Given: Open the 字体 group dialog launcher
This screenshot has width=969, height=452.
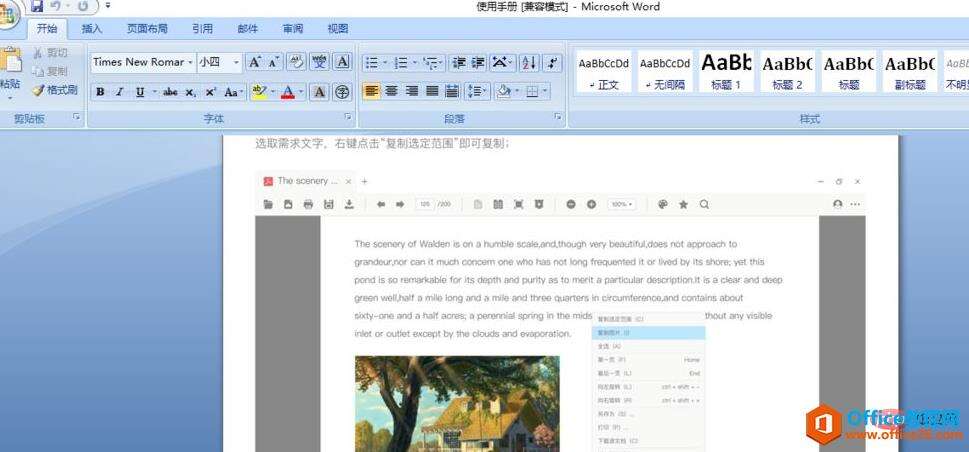Looking at the screenshot, I should tap(348, 116).
